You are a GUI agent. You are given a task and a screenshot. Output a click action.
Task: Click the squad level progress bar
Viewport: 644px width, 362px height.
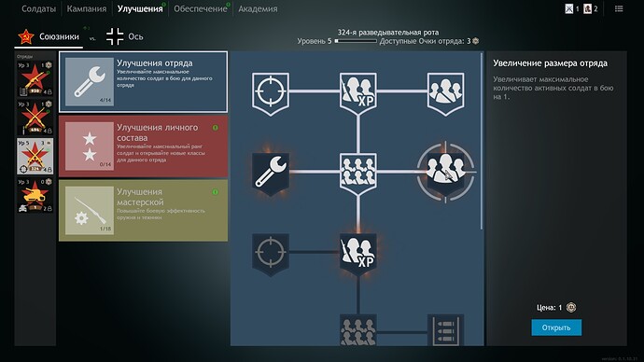coord(356,41)
